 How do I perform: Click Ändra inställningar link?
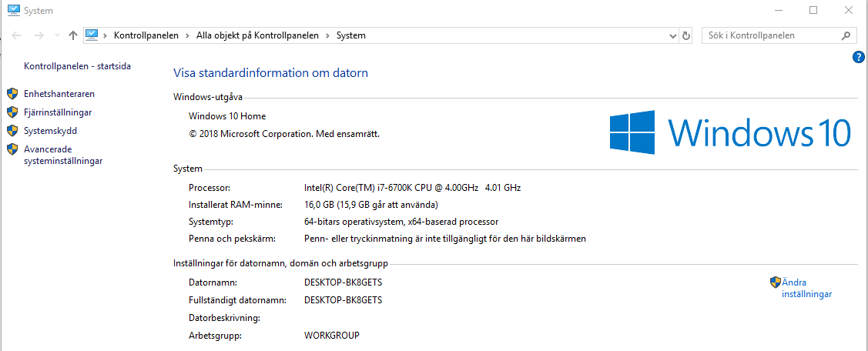pyautogui.click(x=806, y=288)
